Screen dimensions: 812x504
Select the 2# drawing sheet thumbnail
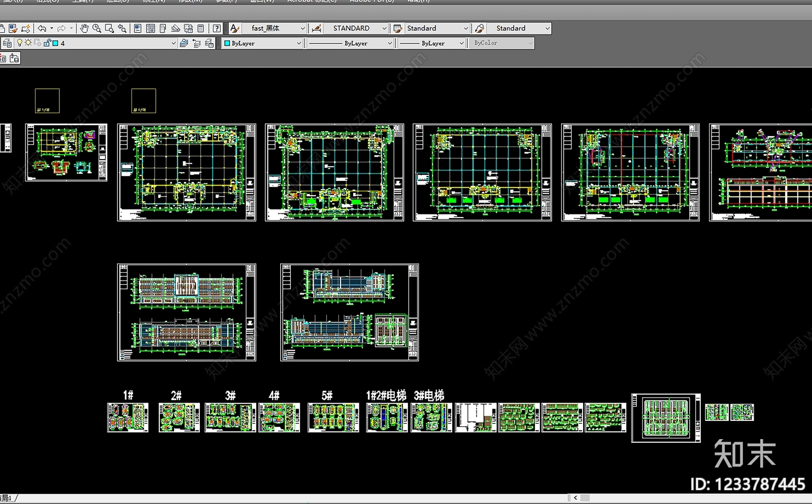[x=179, y=417]
